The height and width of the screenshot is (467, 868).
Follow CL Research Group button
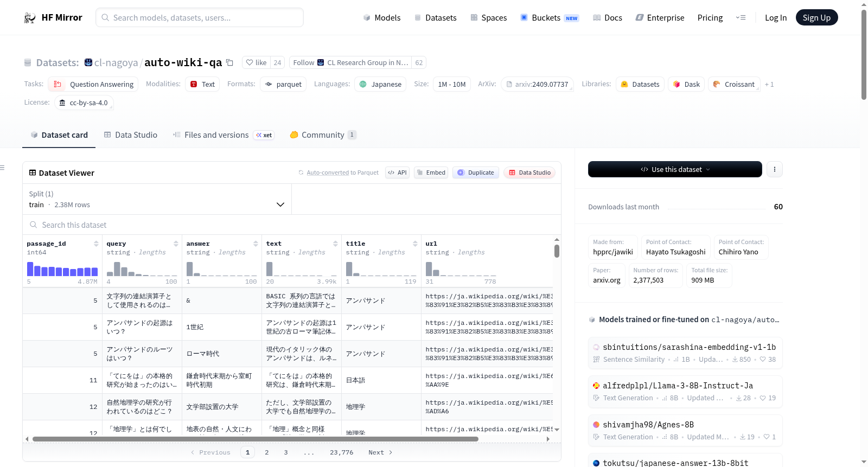pos(350,62)
